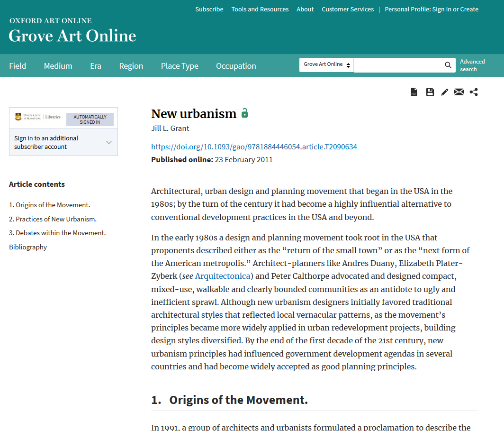Click the New urbanism article title
The width and height of the screenshot is (504, 431).
click(194, 113)
